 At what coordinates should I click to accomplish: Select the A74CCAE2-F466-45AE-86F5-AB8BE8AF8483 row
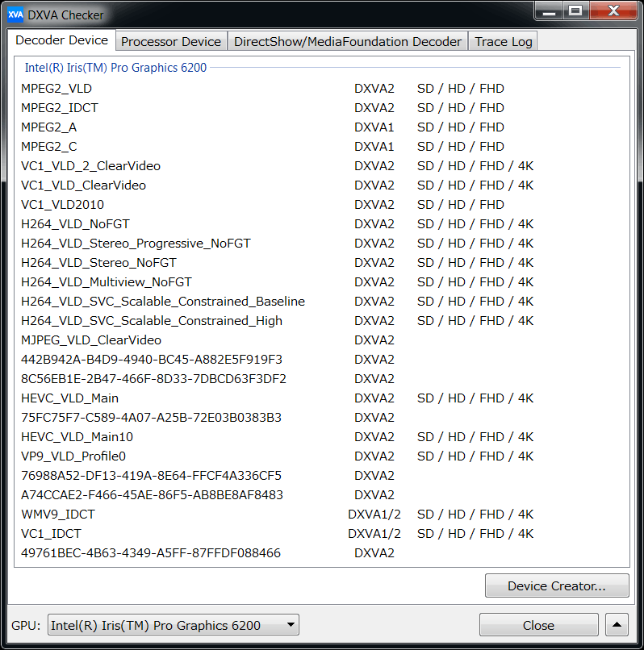pos(321,494)
